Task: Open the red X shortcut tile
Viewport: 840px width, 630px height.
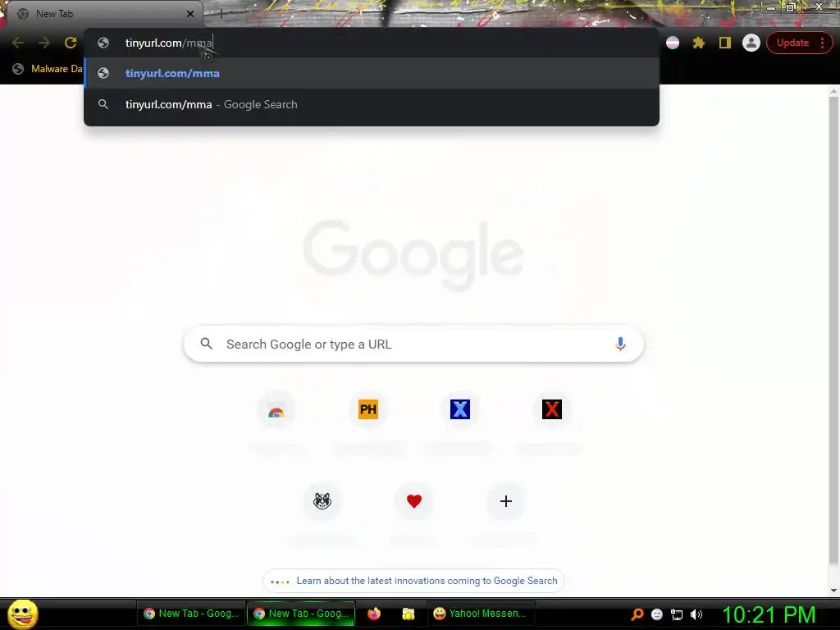Action: coord(552,410)
